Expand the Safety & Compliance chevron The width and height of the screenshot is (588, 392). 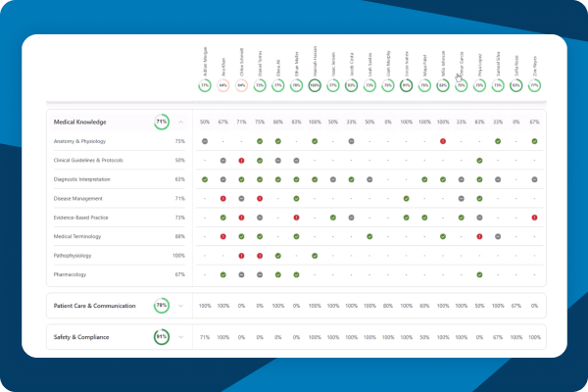coord(180,337)
